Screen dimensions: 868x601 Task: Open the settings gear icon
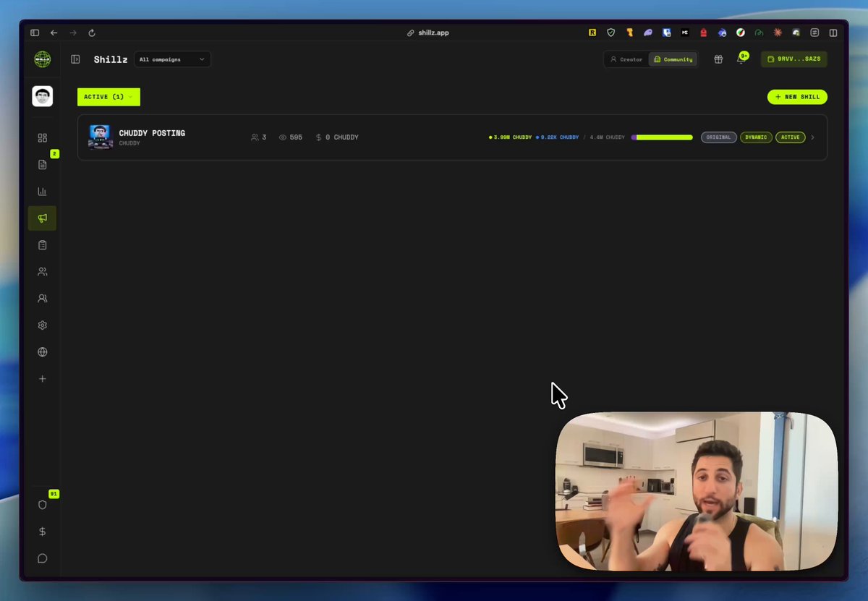[x=42, y=325]
